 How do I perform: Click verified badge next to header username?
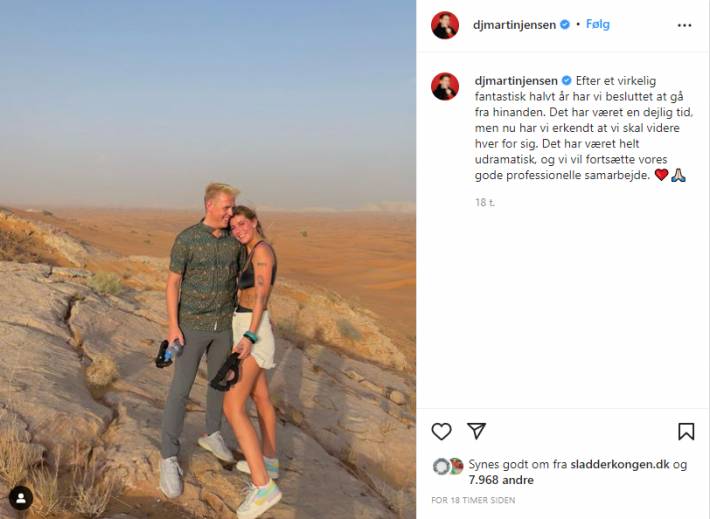[x=565, y=24]
